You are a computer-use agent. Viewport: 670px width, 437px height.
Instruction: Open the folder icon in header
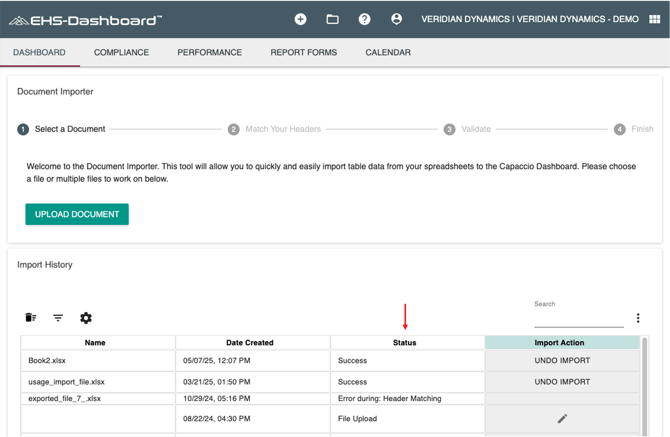coord(332,19)
